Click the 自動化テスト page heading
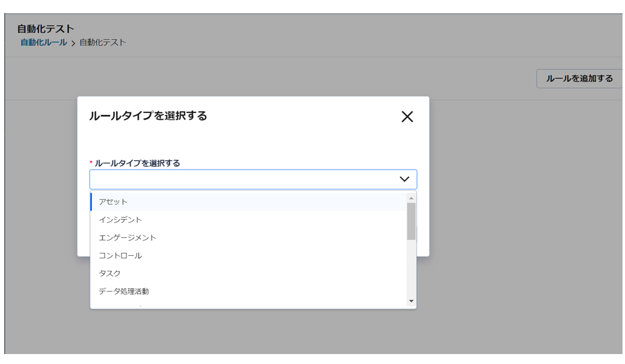 coord(45,29)
